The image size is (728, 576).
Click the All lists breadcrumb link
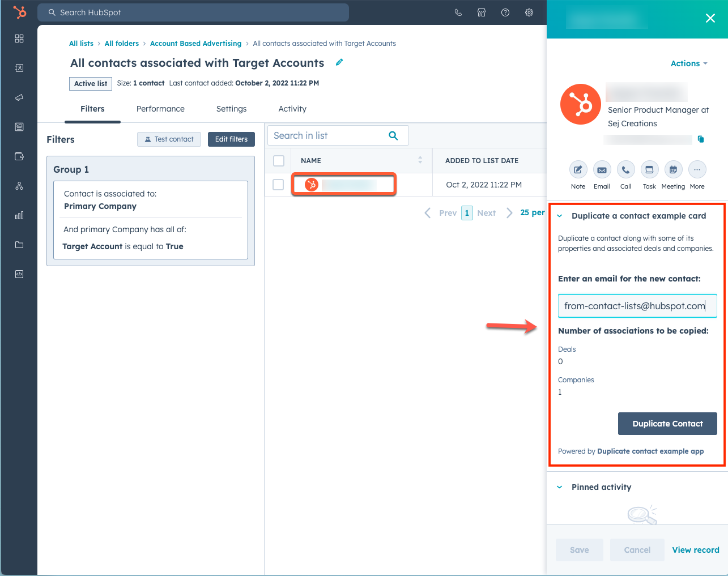81,44
